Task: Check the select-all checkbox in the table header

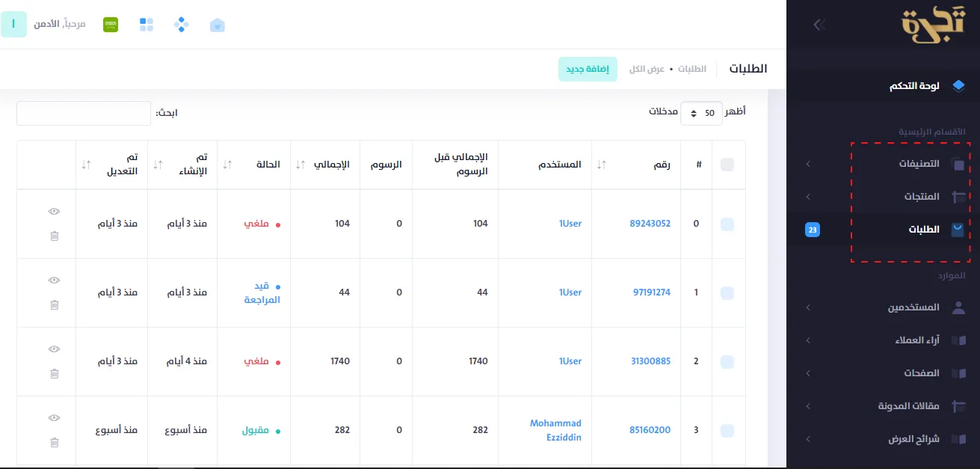Action: 727,164
